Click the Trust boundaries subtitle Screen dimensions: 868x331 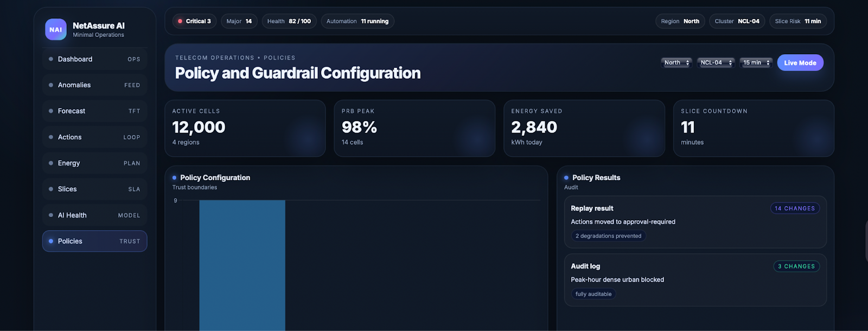click(195, 187)
